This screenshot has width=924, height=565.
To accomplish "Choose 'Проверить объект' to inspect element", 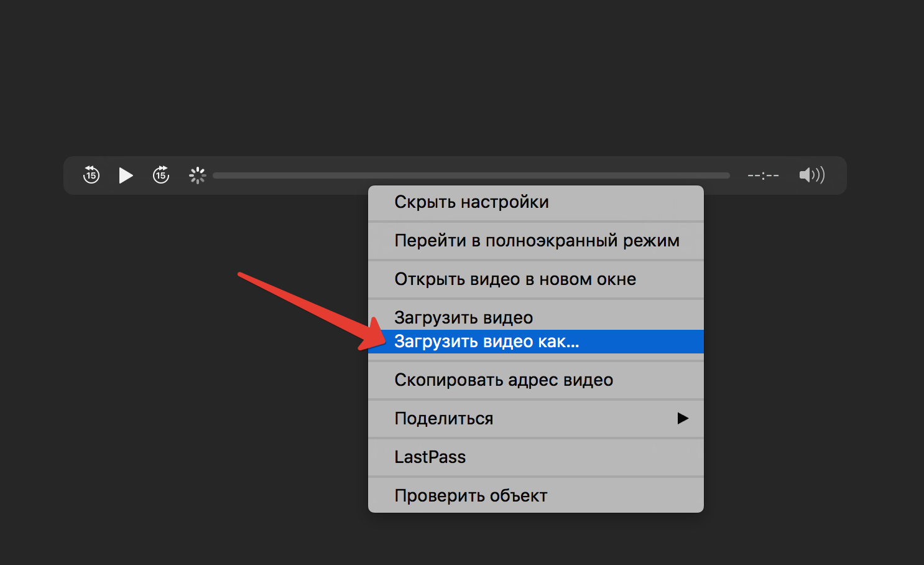I will coord(471,496).
